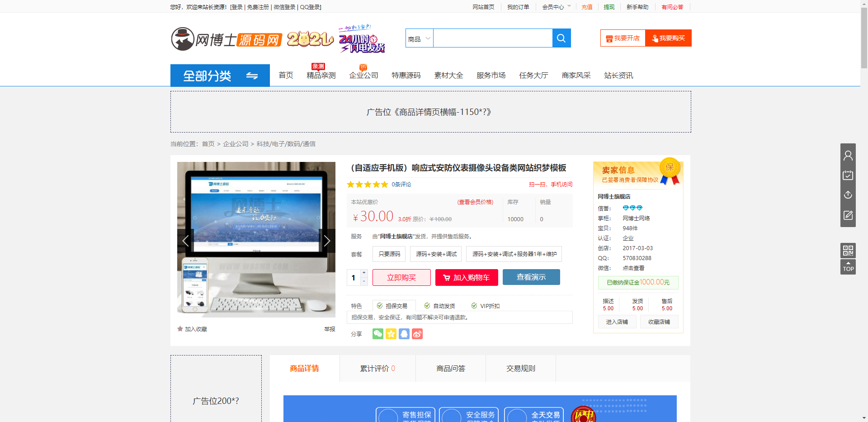Click the blue search magnifier button
Image resolution: width=868 pixels, height=422 pixels.
(x=561, y=38)
